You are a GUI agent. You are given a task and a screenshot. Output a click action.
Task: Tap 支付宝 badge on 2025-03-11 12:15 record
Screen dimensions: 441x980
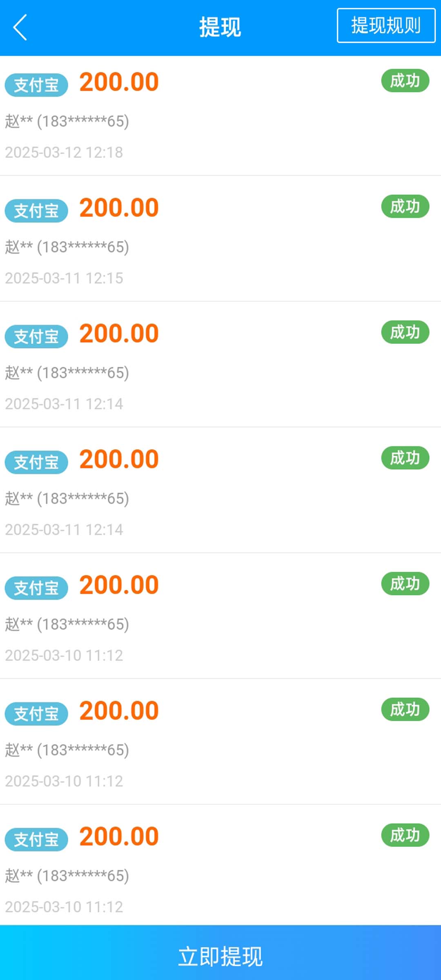point(36,211)
